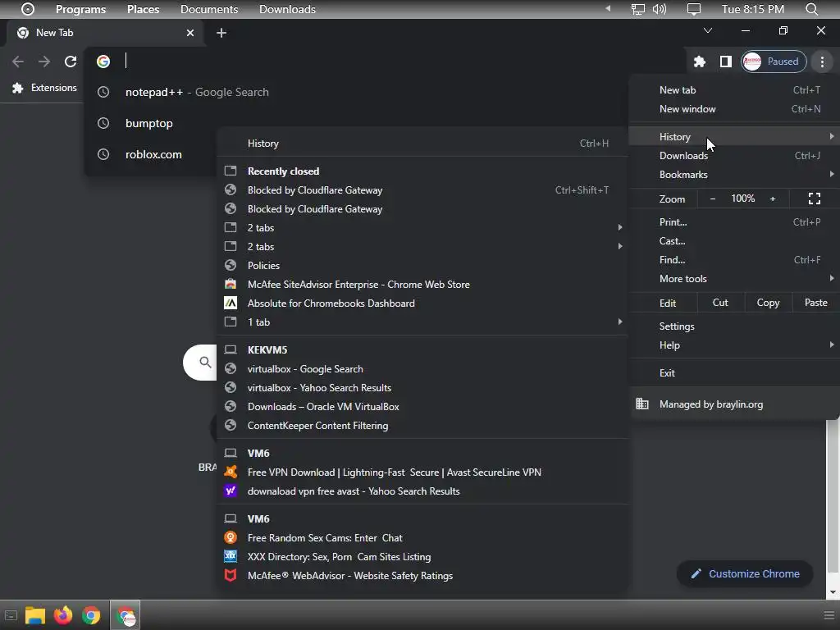Click McAfee WebAdvisor shield icon
840x630 pixels.
(x=231, y=575)
